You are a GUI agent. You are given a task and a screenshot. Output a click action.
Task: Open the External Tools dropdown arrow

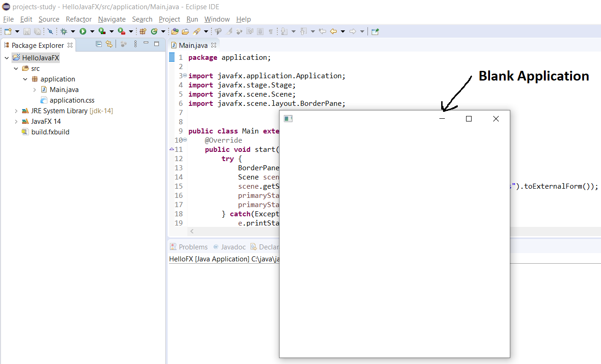[x=131, y=31]
